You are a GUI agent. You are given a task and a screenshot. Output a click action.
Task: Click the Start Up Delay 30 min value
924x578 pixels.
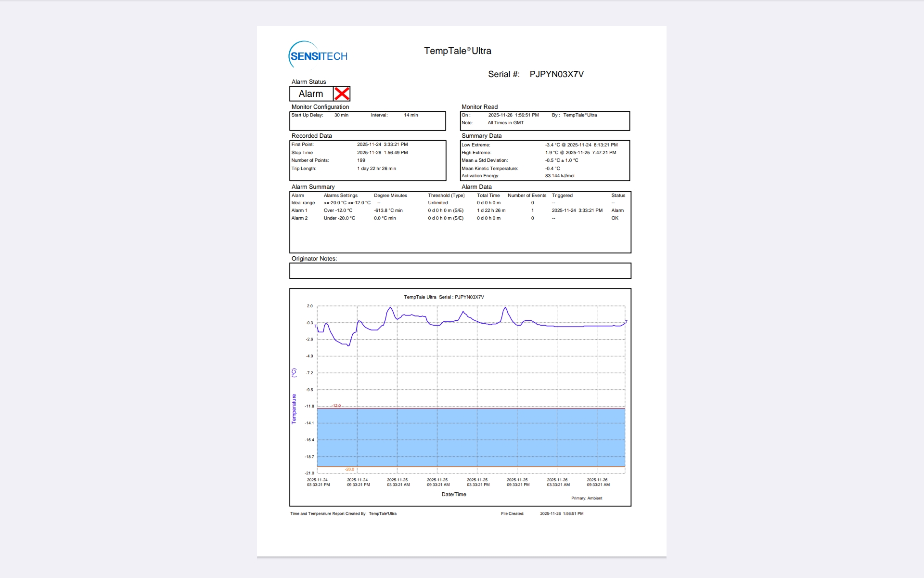(341, 115)
